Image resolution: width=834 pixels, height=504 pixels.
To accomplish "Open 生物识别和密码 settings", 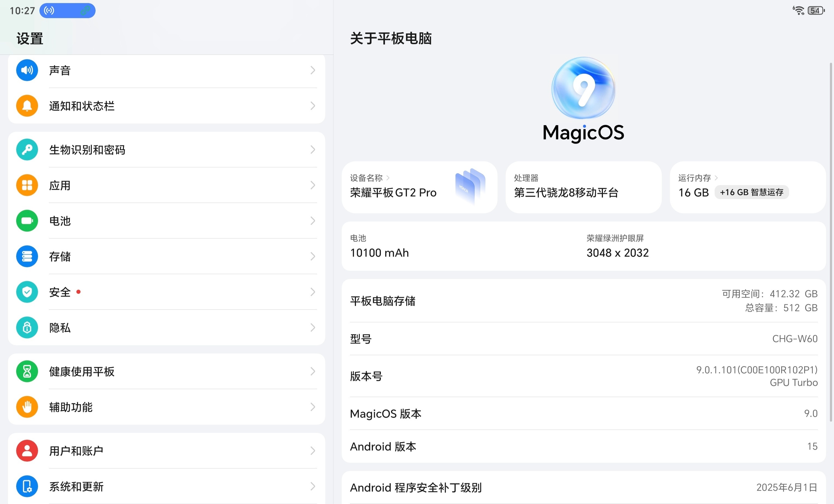I will click(166, 149).
